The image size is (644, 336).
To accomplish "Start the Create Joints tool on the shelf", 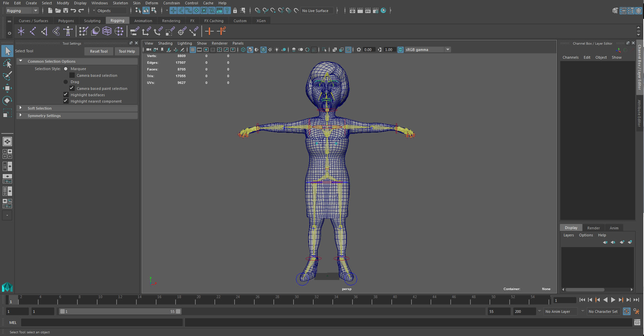I will tap(33, 32).
